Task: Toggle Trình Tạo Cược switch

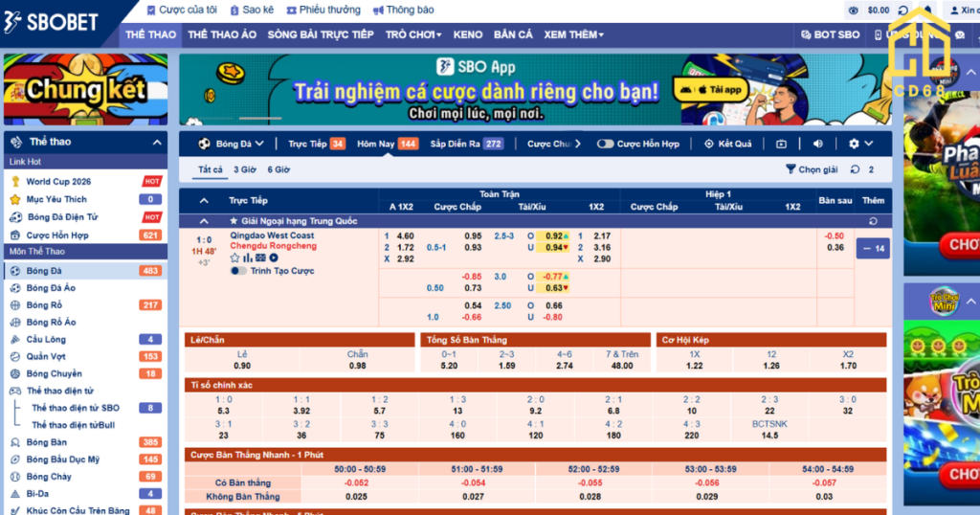Action: coord(237,271)
